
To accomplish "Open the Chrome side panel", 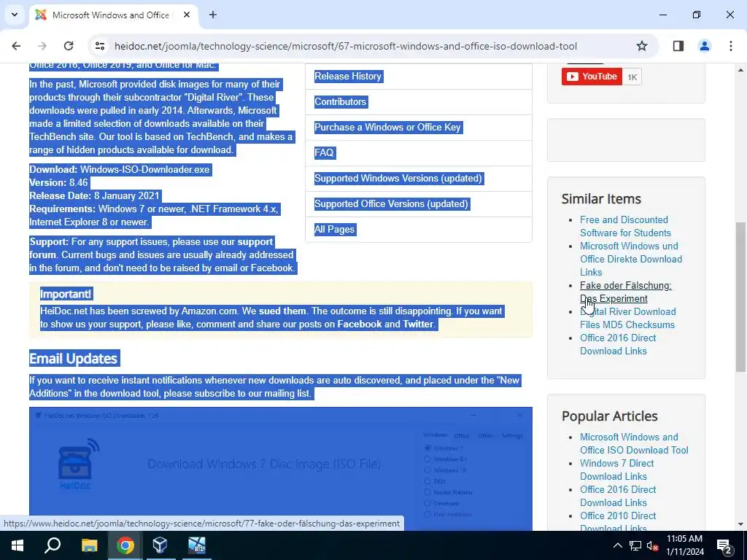I will pyautogui.click(x=678, y=46).
